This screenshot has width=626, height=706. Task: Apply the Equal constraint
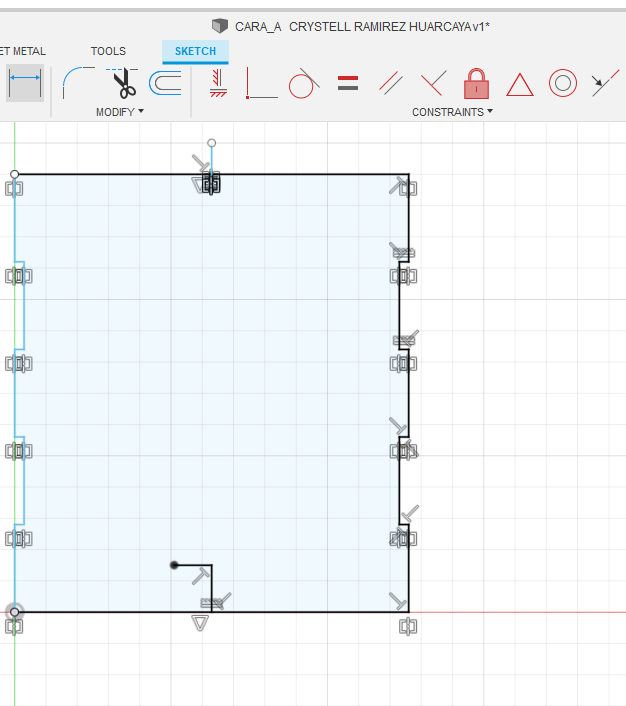point(348,83)
